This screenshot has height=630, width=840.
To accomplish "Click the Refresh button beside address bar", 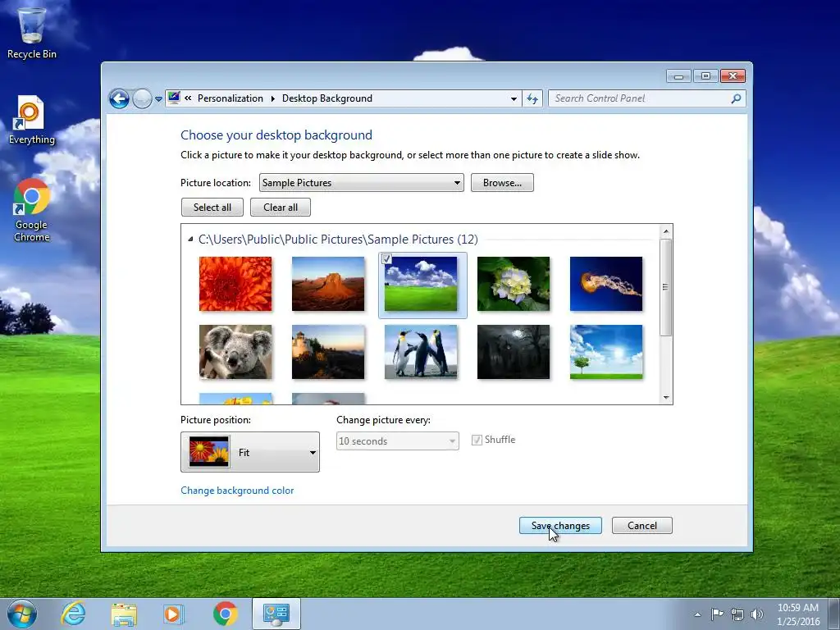I will [x=532, y=98].
